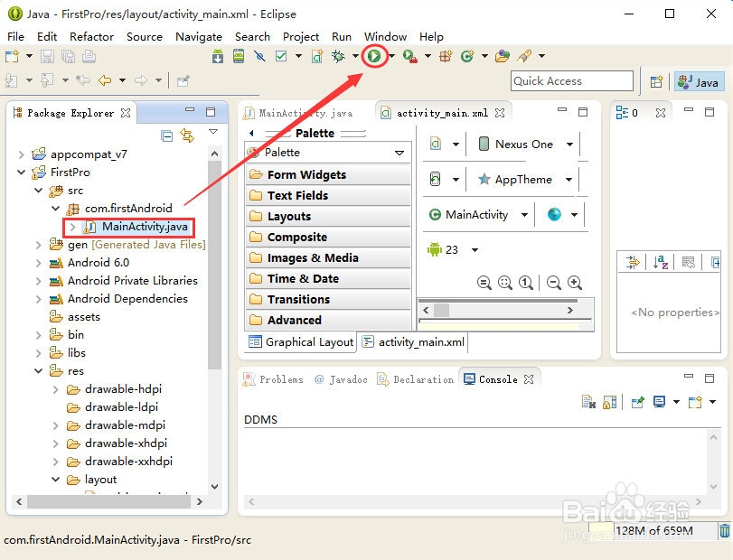Image resolution: width=733 pixels, height=560 pixels.
Task: Select the Java perspective button
Action: pos(699,82)
